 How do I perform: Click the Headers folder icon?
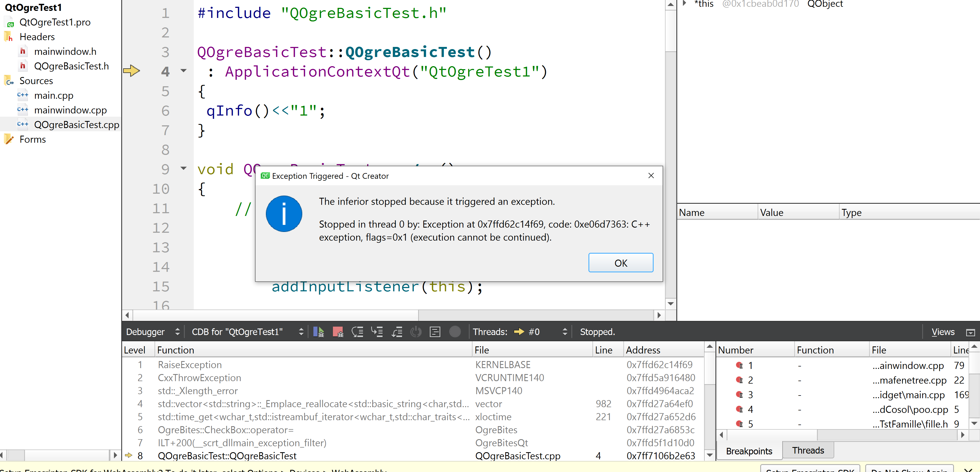tap(8, 37)
